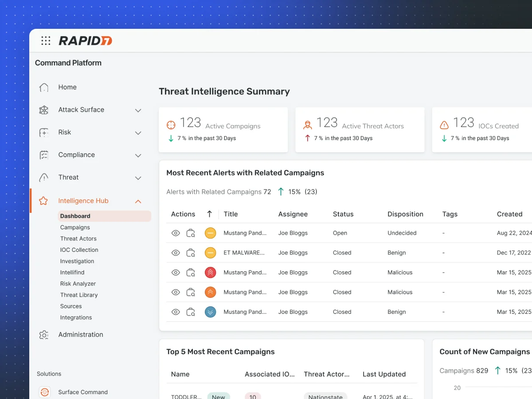Viewport: 532px width, 399px height.
Task: Click the sort arrow in alerts table header
Action: point(209,214)
